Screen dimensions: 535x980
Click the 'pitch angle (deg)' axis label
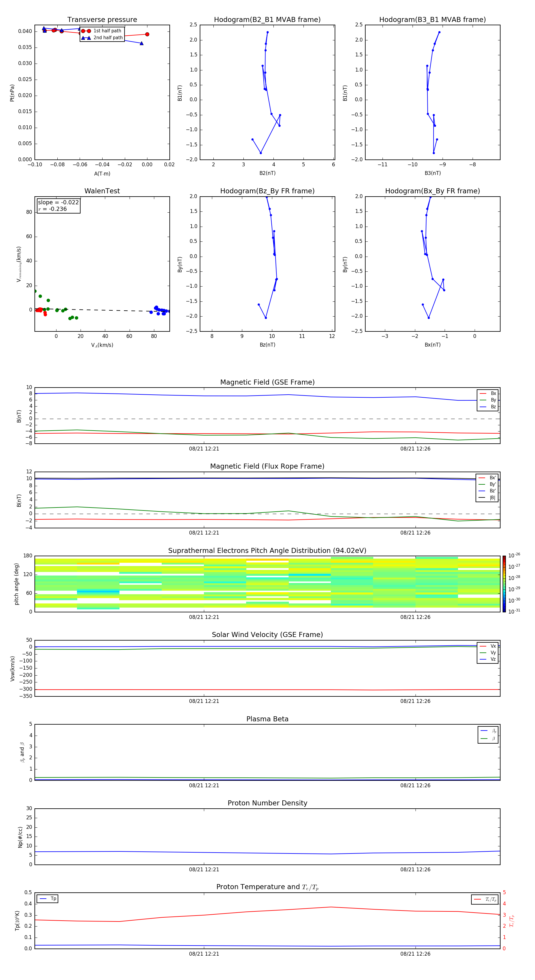[x=17, y=584]
